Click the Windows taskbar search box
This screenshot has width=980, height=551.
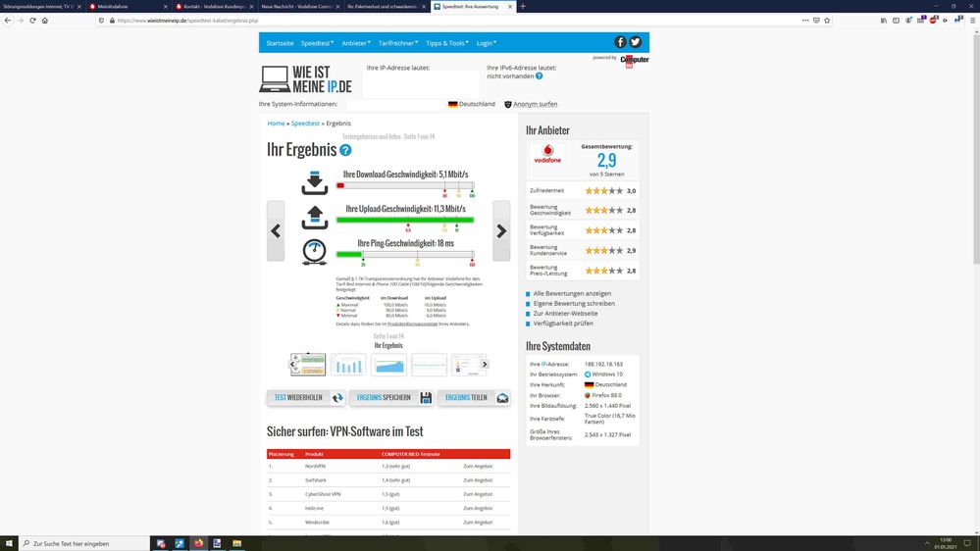tap(84, 543)
